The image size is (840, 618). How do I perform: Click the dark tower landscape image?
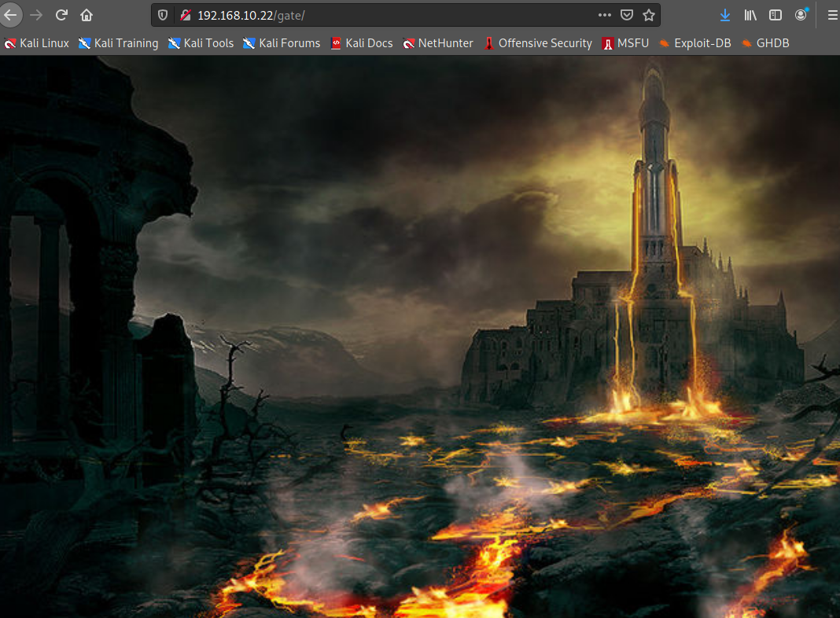tap(420, 337)
